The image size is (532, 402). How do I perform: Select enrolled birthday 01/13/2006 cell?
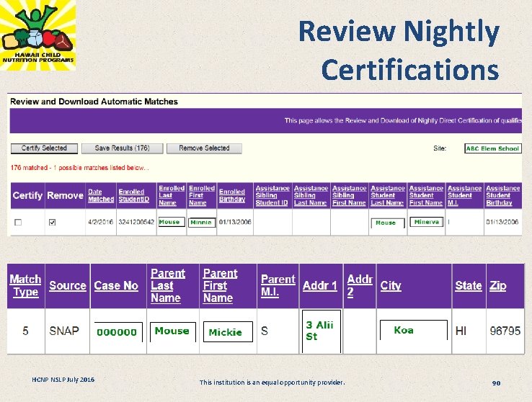pos(235,222)
